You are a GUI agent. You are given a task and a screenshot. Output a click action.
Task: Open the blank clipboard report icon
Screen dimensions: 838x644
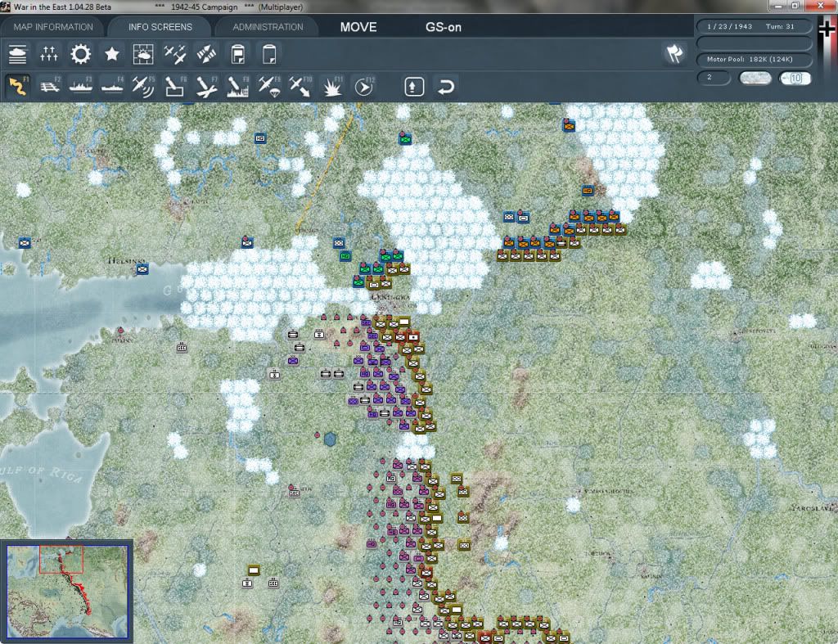pos(268,55)
